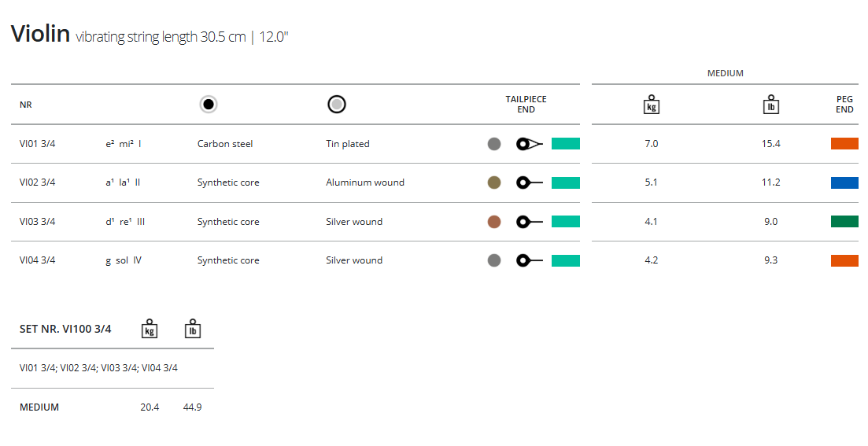Image resolution: width=868 pixels, height=446 pixels.
Task: Click the VI01 3/4 item number
Action: [38, 144]
